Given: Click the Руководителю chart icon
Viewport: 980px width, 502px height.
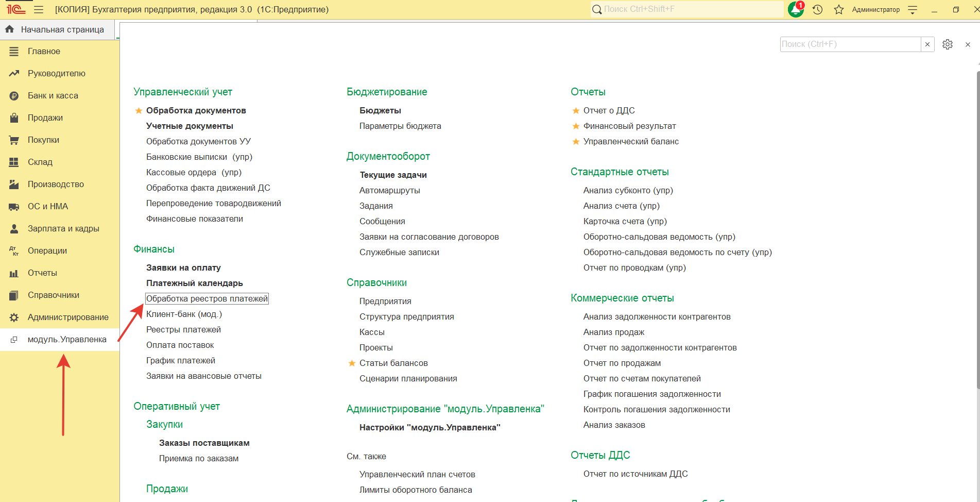Looking at the screenshot, I should pos(14,74).
